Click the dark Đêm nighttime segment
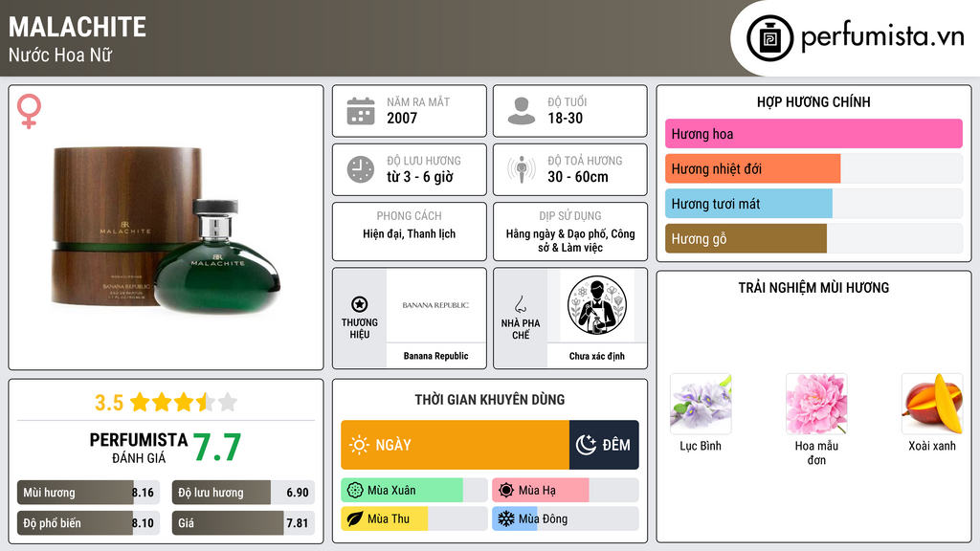Viewport: 980px width, 551px height. (x=604, y=445)
